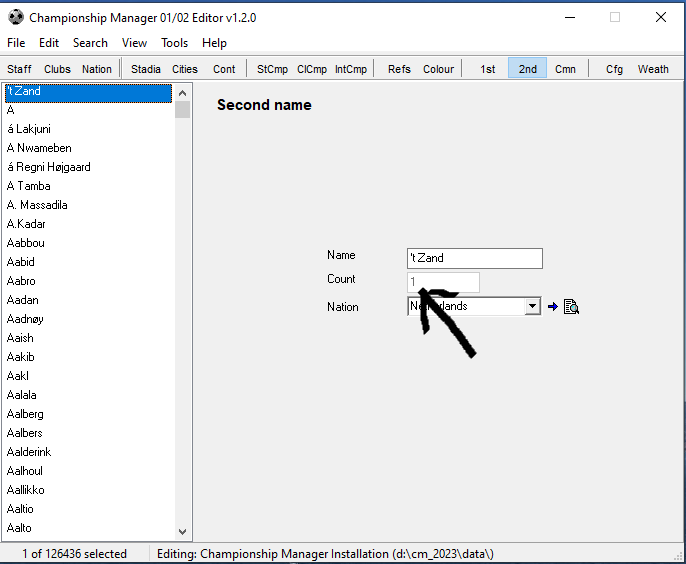
Task: Click the Name input field
Action: tap(475, 258)
